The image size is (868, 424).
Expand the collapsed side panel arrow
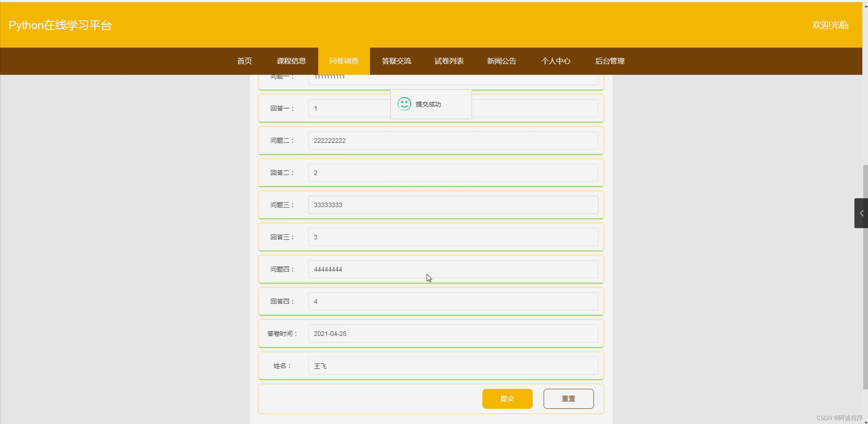tap(861, 213)
